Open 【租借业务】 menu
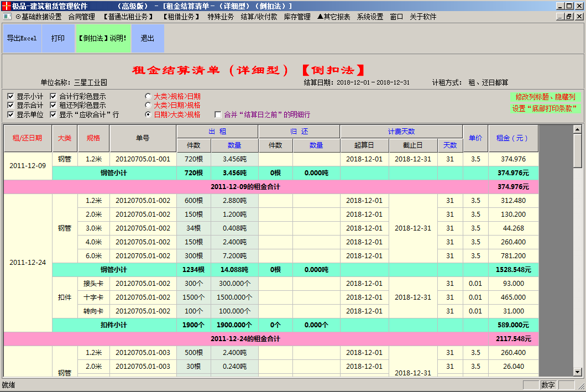This screenshot has width=586, height=392. [181, 17]
